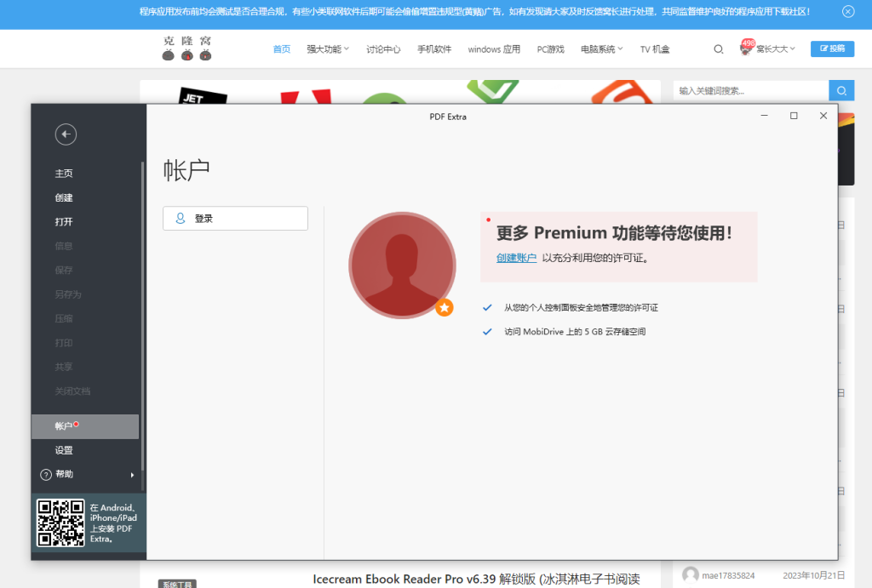Click the orange star premium badge
Image resolution: width=872 pixels, height=588 pixels.
(445, 307)
